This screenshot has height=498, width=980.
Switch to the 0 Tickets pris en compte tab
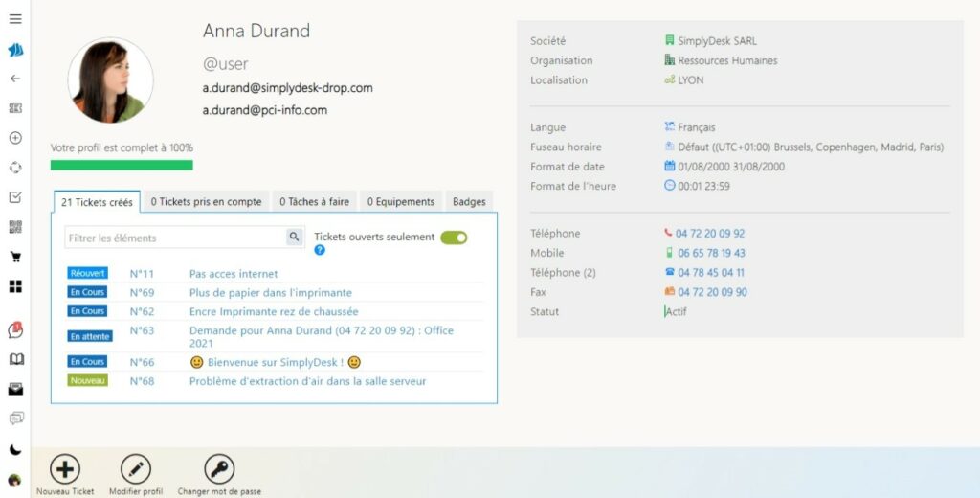pyautogui.click(x=206, y=202)
